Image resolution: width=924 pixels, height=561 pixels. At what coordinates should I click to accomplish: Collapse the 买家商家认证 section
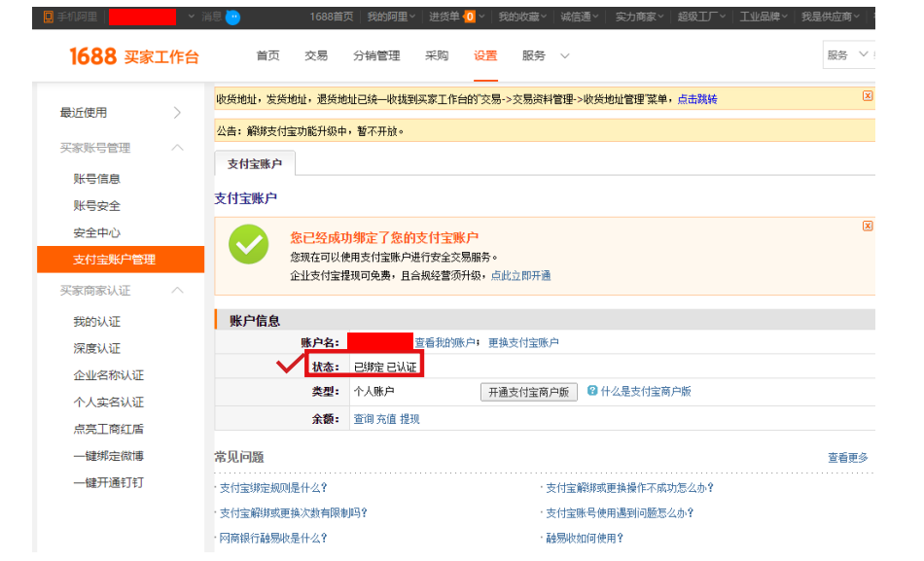[177, 291]
